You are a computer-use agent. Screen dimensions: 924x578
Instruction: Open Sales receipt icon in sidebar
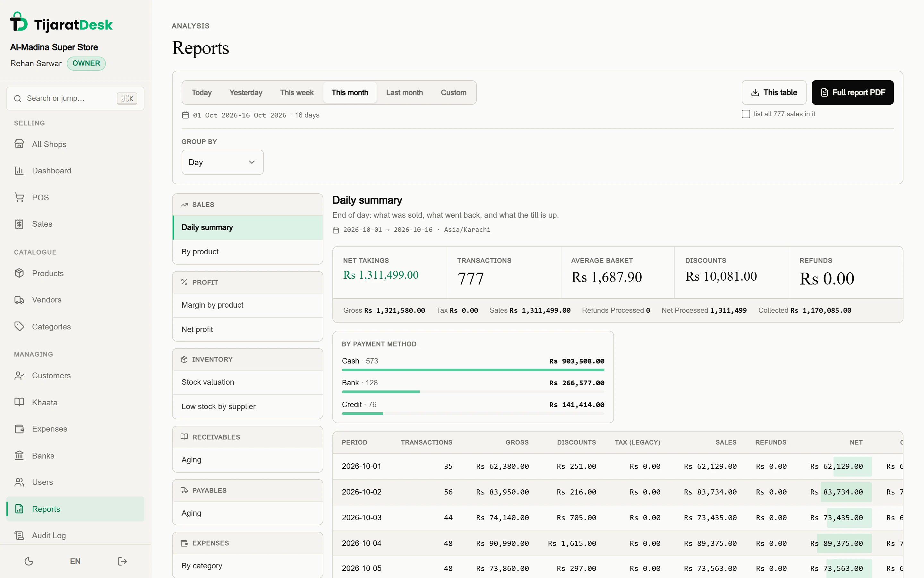pos(19,224)
